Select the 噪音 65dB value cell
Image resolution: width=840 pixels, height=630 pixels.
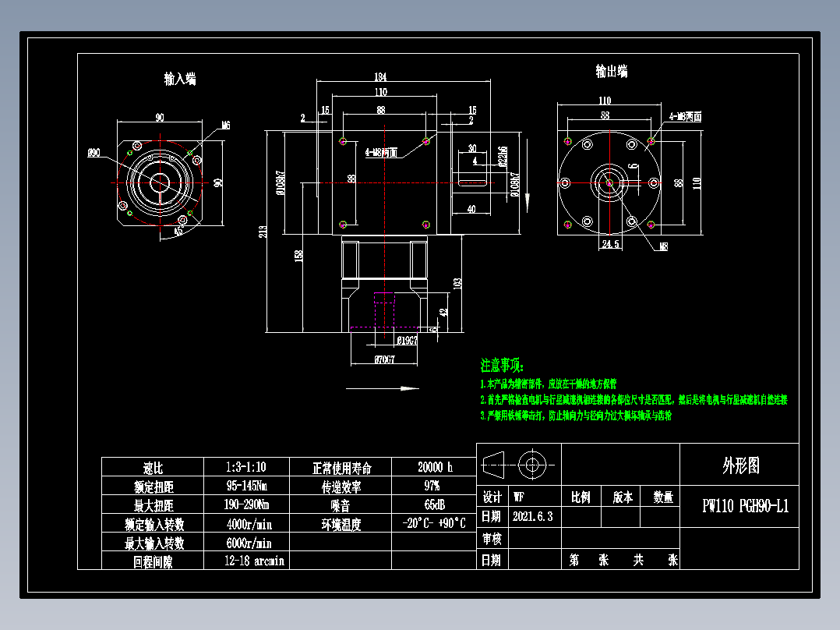(x=434, y=504)
